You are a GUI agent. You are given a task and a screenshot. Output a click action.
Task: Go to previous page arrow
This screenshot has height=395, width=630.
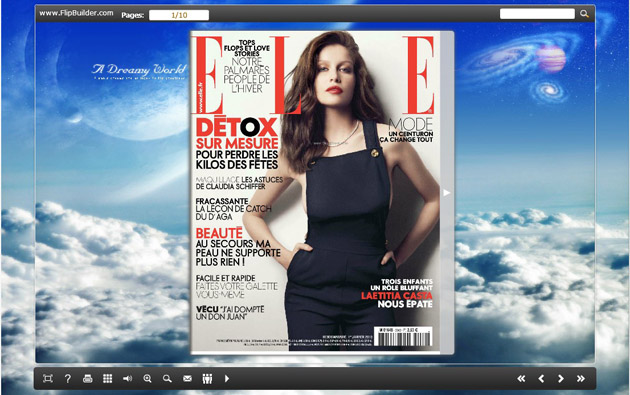(x=541, y=379)
